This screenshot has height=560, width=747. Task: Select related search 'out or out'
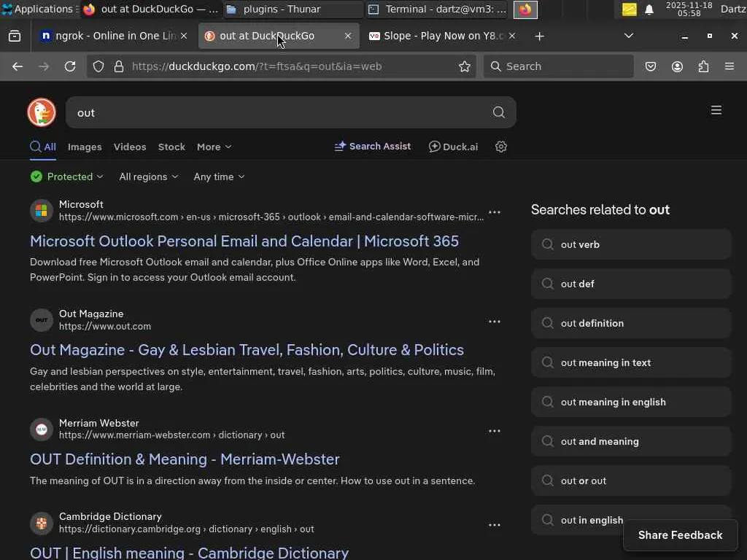[631, 481]
